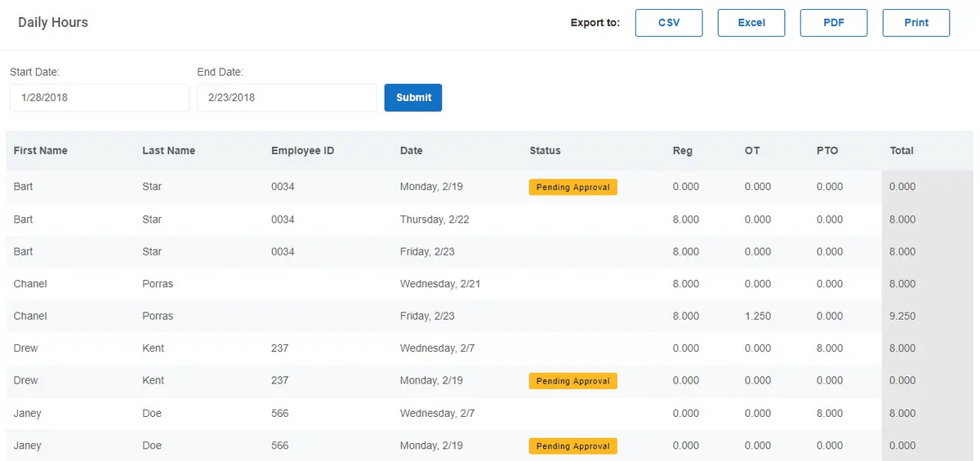This screenshot has height=461, width=980.
Task: Export the report to Excel
Action: coord(751,23)
